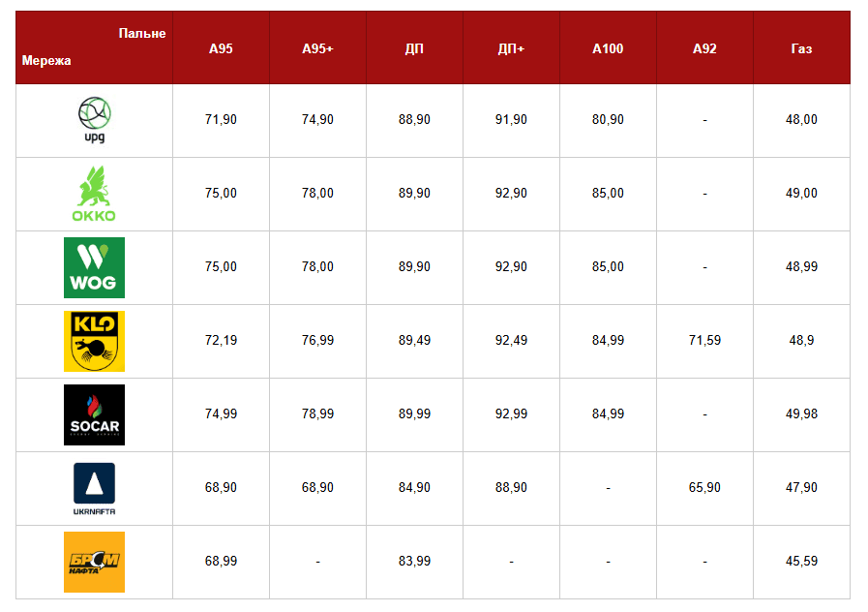This screenshot has width=868, height=612.
Task: Click the yellow KLO logo
Action: (x=94, y=341)
